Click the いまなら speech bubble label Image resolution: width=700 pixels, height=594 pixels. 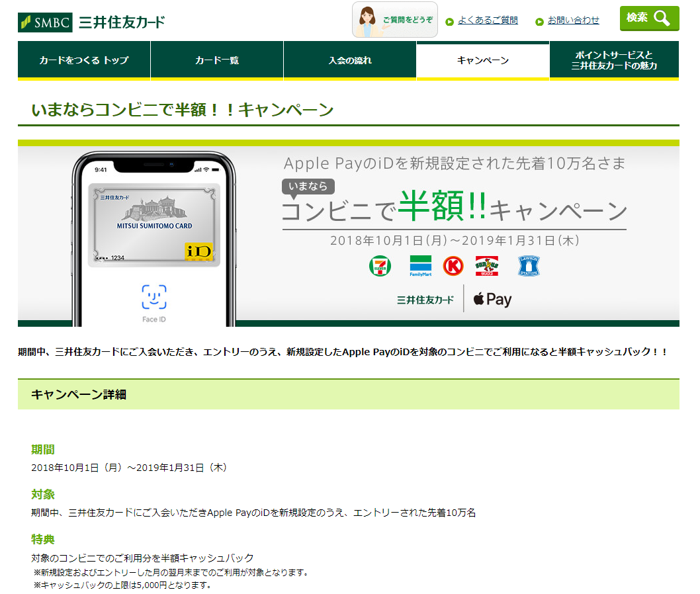[x=308, y=187]
